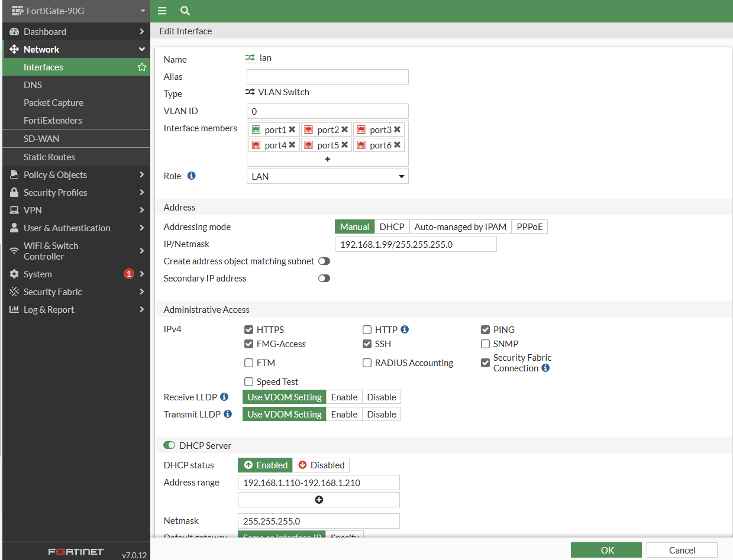Uncheck the FMG-Access checkbox
The height and width of the screenshot is (560, 733).
coord(249,344)
